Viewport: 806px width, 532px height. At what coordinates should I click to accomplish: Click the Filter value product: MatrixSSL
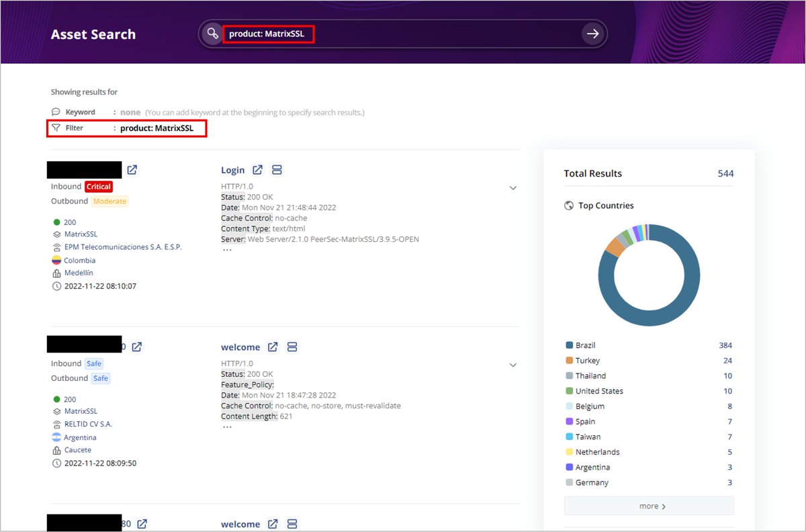point(157,128)
